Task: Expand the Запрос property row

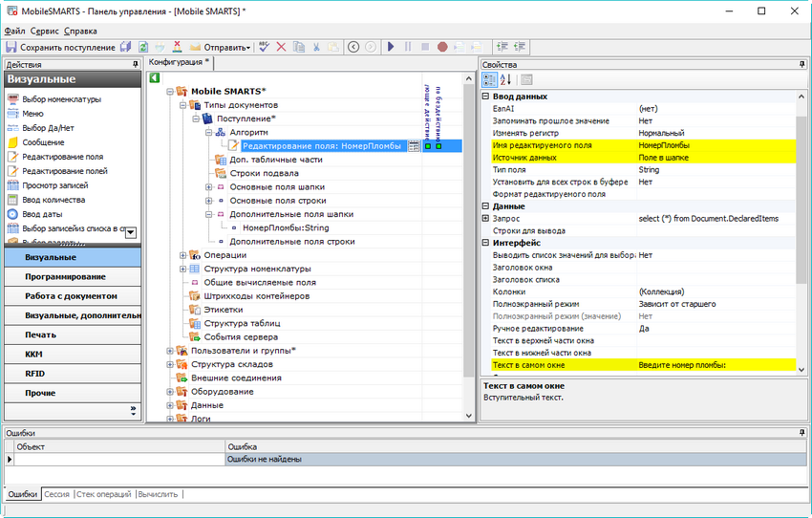Action: tap(485, 219)
